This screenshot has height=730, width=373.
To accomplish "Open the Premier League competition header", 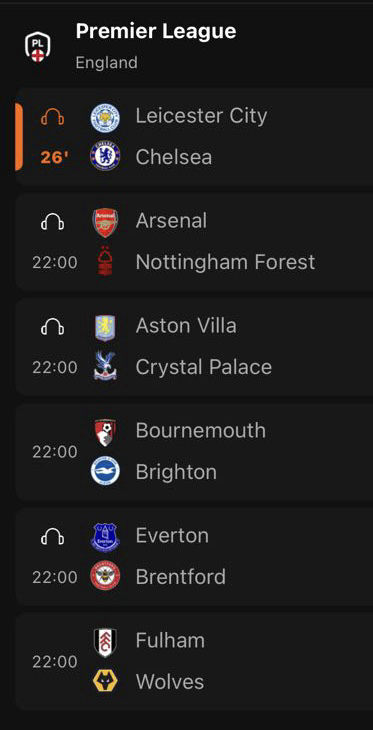I will tap(186, 46).
